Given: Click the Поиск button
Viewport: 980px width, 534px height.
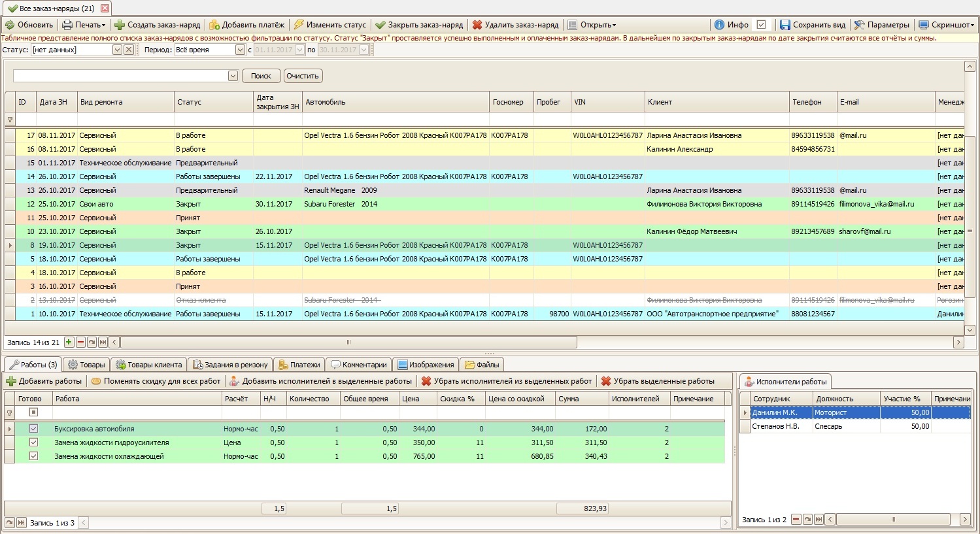Looking at the screenshot, I should coord(261,76).
